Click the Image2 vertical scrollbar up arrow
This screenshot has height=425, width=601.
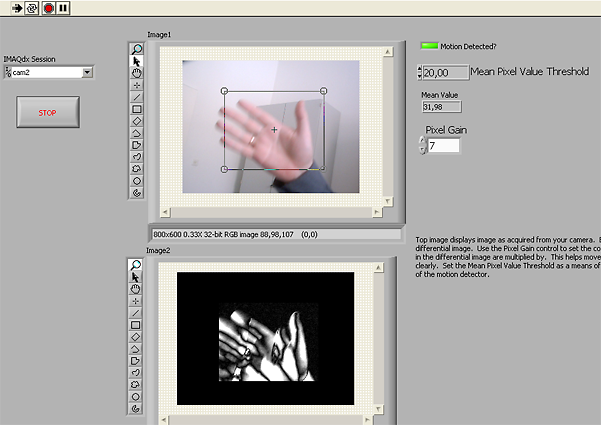pos(378,267)
